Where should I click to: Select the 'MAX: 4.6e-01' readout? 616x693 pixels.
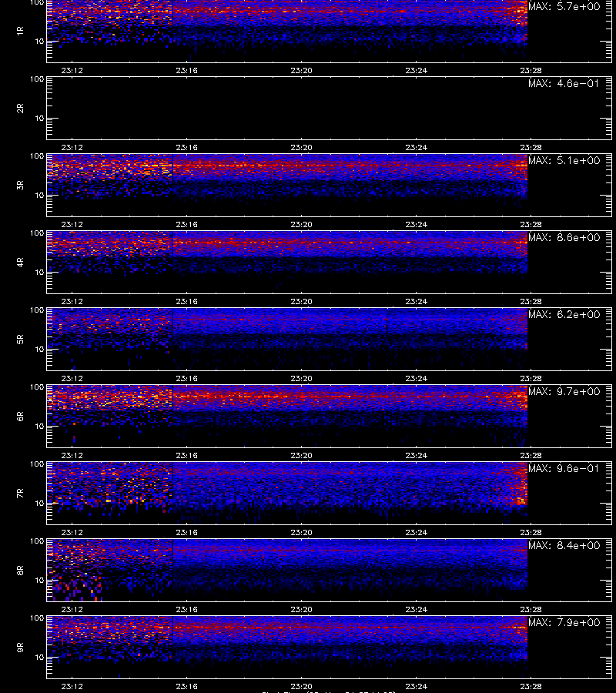coord(564,83)
